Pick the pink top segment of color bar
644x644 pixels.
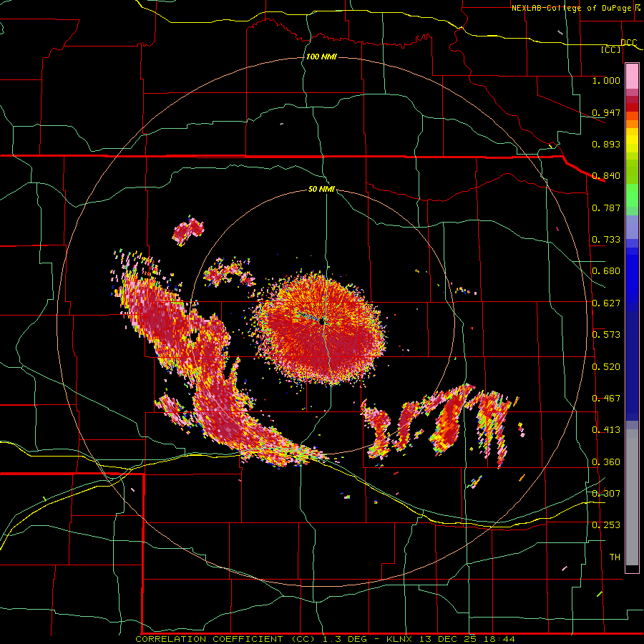[x=632, y=77]
